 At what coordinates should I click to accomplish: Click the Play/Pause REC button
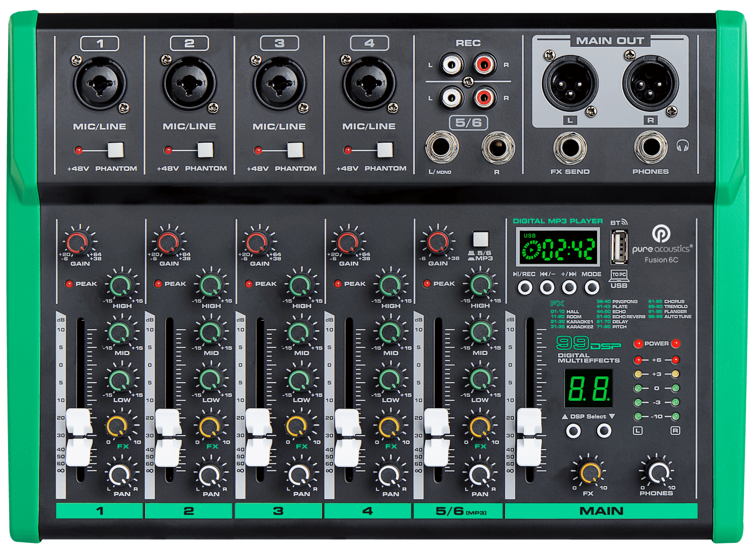[525, 287]
